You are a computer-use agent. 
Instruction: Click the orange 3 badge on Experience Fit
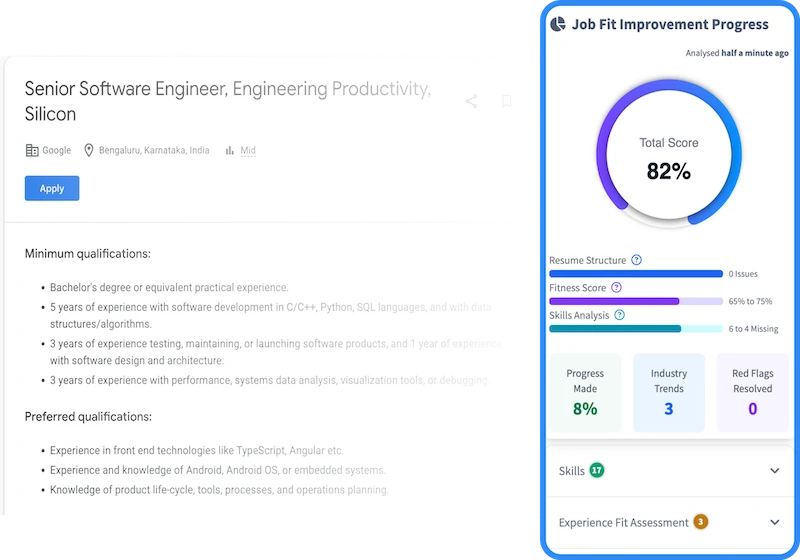[701, 522]
